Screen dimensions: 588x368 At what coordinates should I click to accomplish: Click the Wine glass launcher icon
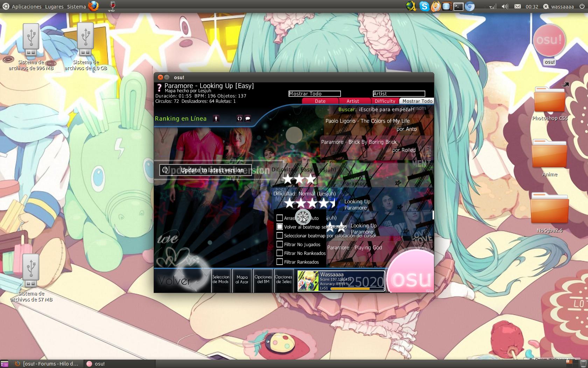coord(112,6)
